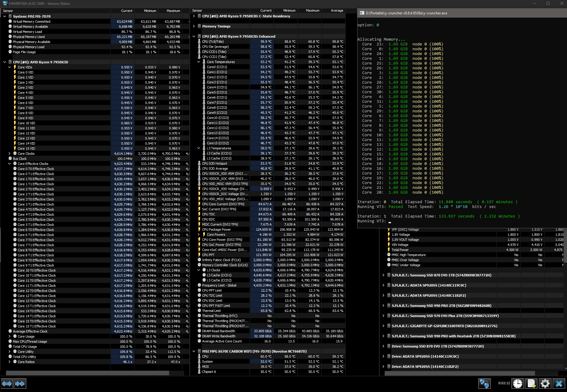Click the clock icon to reset min/max values
This screenshot has height=392, width=567.
tap(518, 383)
